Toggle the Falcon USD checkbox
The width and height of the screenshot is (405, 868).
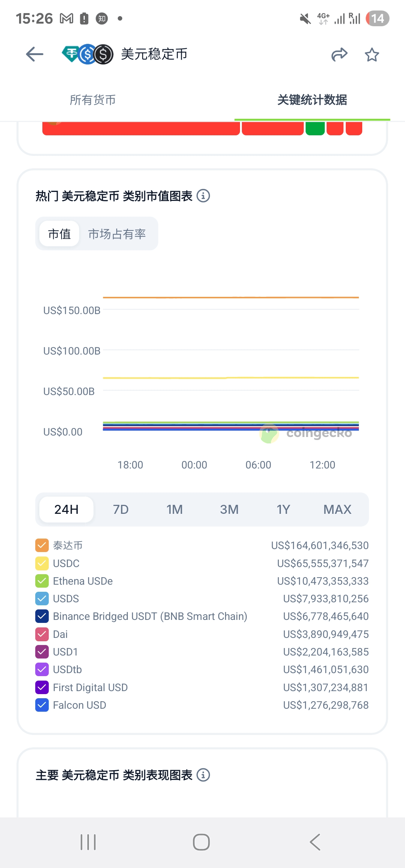click(42, 705)
